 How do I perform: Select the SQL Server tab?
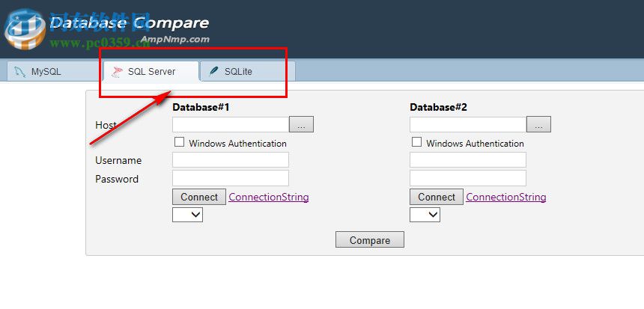[151, 71]
